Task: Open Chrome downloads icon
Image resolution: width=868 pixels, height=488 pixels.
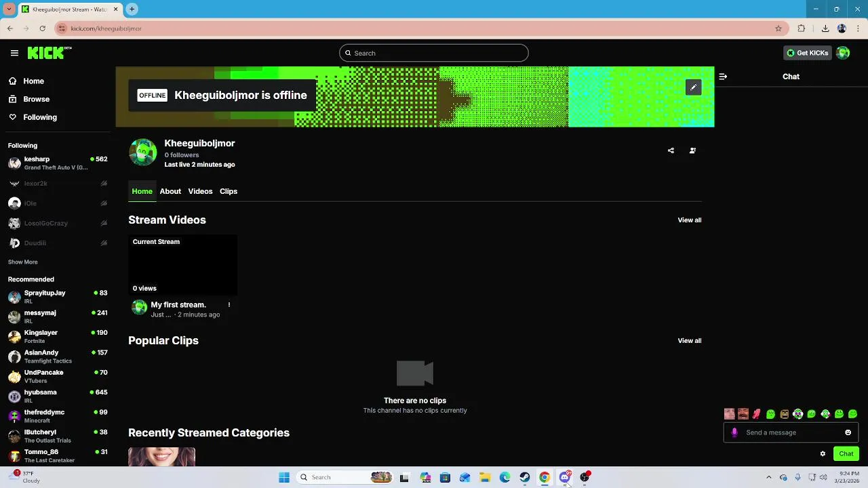Action: click(825, 28)
